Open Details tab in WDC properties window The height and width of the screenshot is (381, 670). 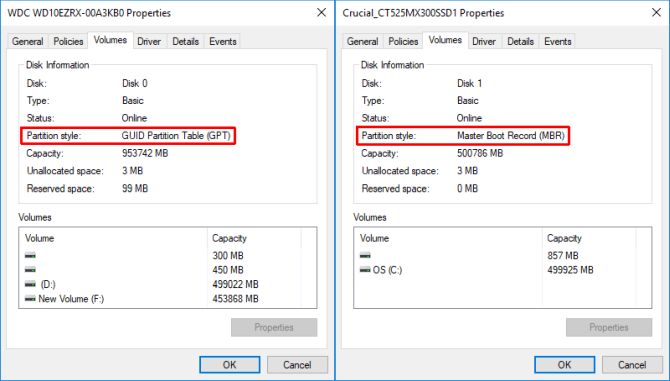(186, 41)
